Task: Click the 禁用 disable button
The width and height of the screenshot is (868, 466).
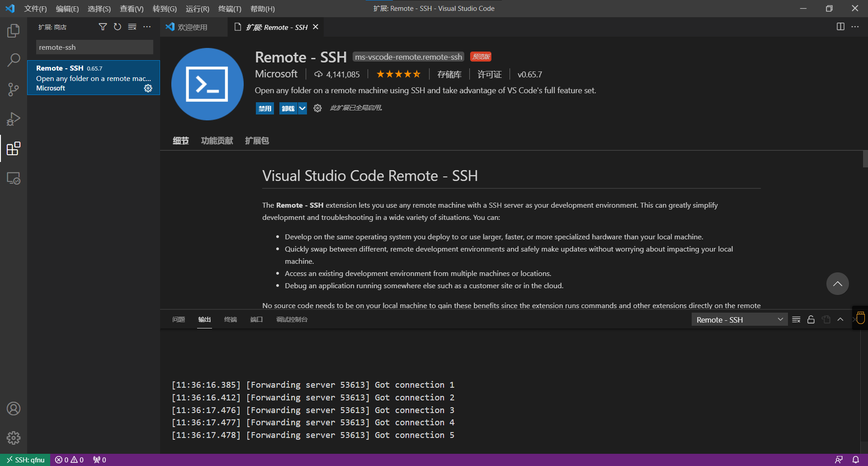Action: tap(264, 108)
